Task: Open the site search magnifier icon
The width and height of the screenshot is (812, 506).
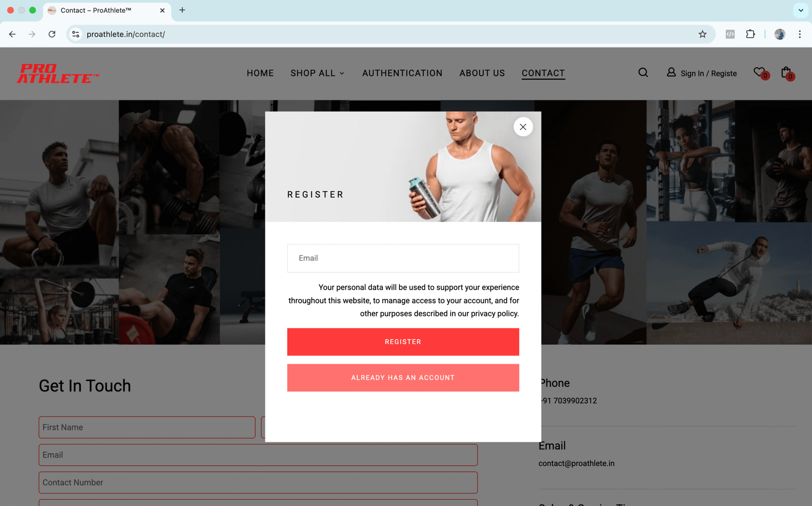Action: 643,73
